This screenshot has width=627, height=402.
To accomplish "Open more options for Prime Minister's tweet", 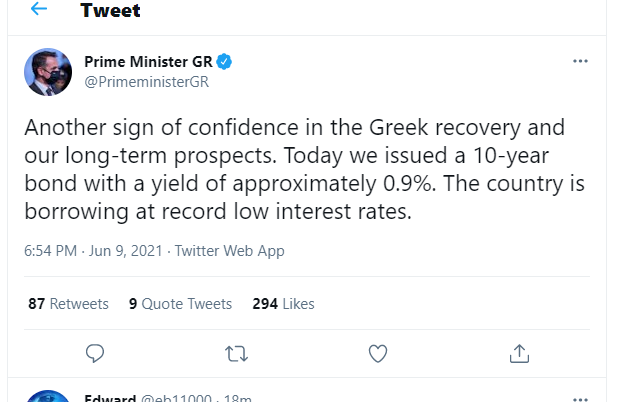I will (x=580, y=61).
